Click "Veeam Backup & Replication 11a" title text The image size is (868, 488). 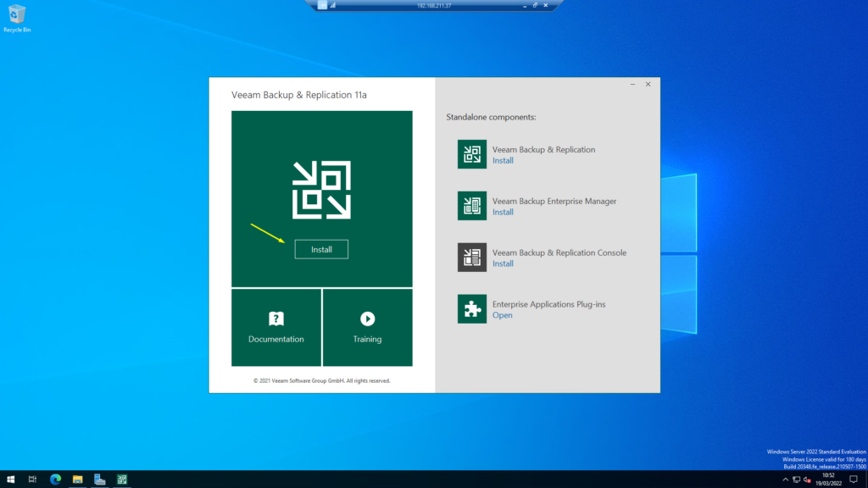(299, 95)
